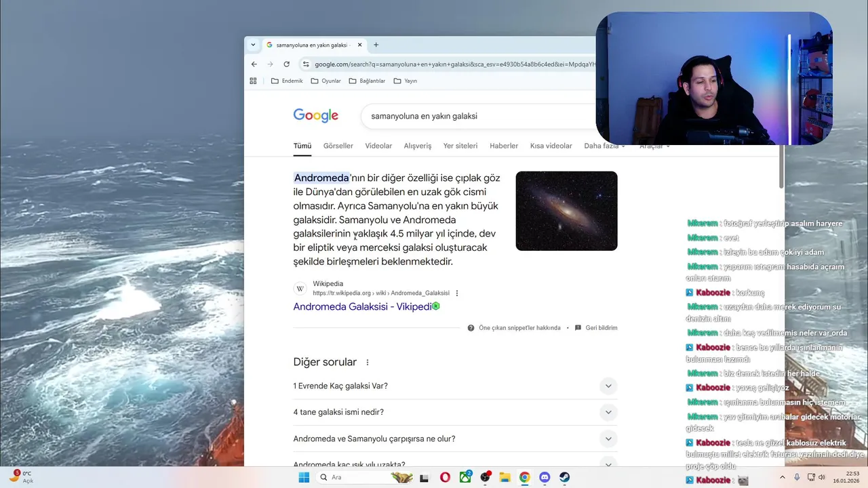The image size is (868, 488).
Task: Open the three-dot menu beside Wikipedia URL
Action: click(457, 293)
